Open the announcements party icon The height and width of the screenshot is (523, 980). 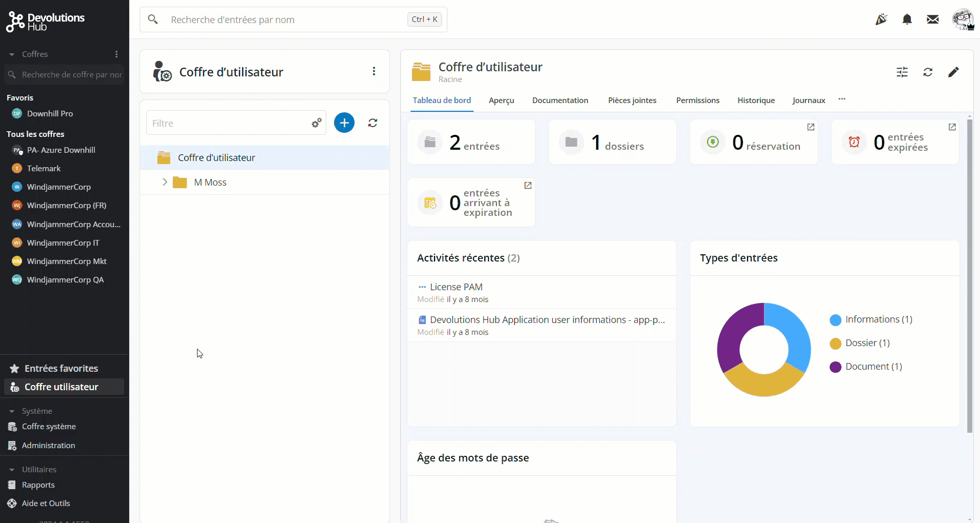coord(881,19)
